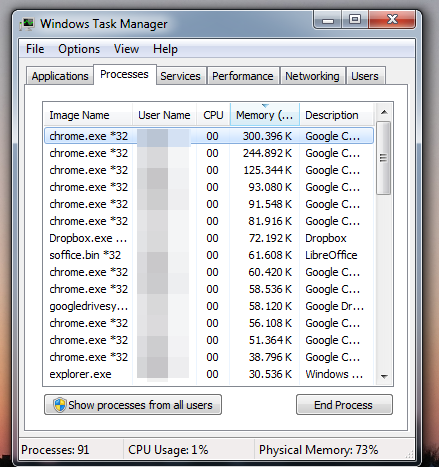Open the Options menu
The width and height of the screenshot is (439, 467).
click(x=79, y=49)
